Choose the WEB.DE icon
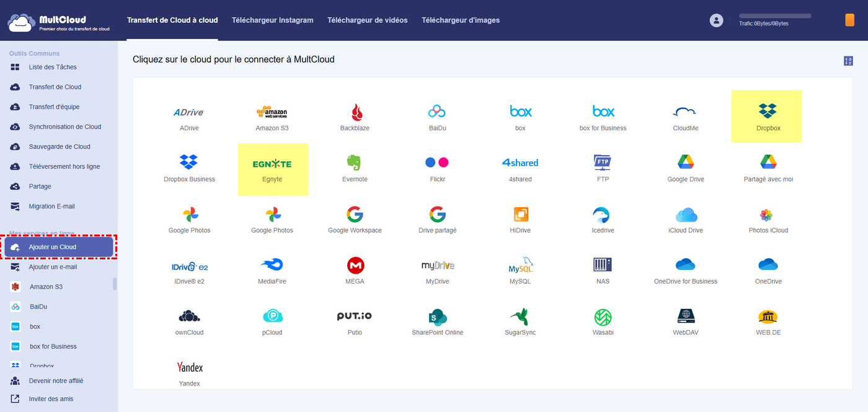Image resolution: width=868 pixels, height=412 pixels. [768, 317]
